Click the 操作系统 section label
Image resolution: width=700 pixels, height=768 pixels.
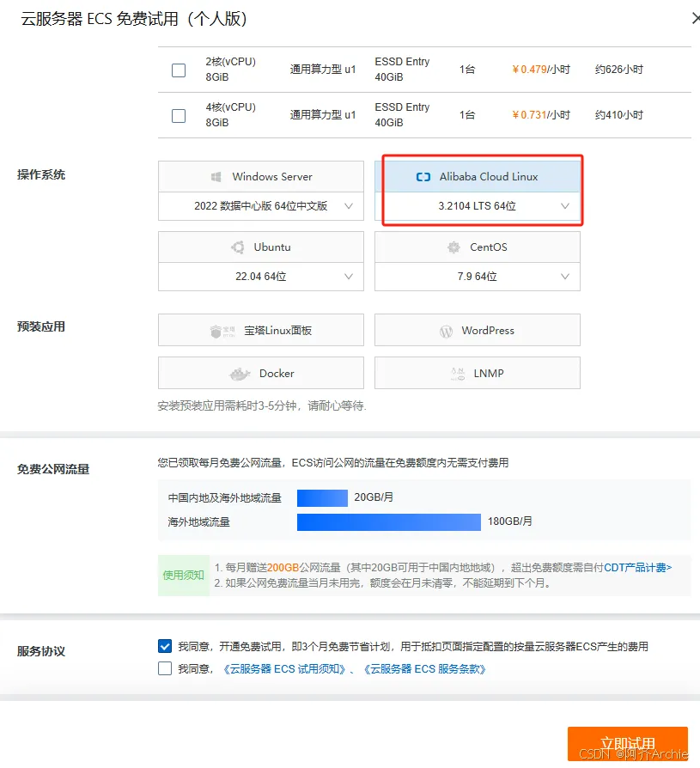[x=41, y=175]
